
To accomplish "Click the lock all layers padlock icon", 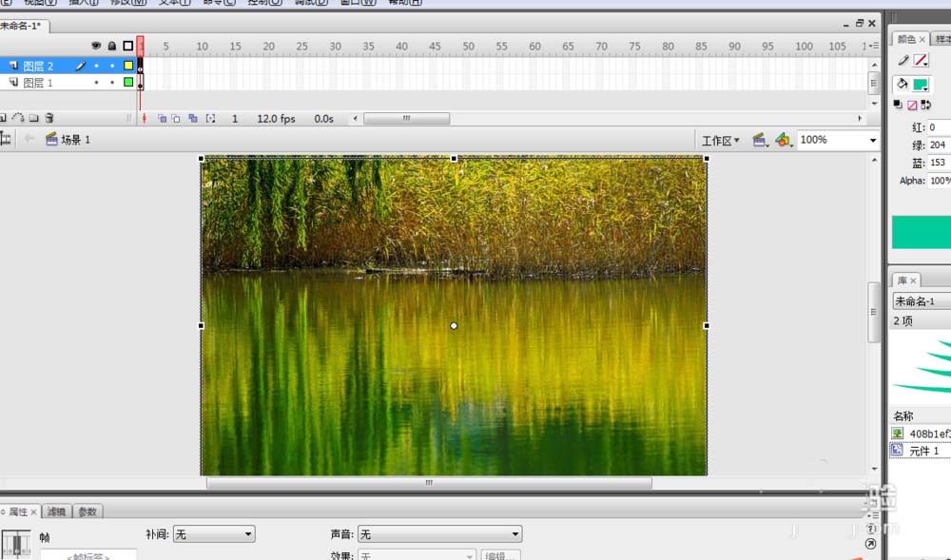I will [111, 46].
